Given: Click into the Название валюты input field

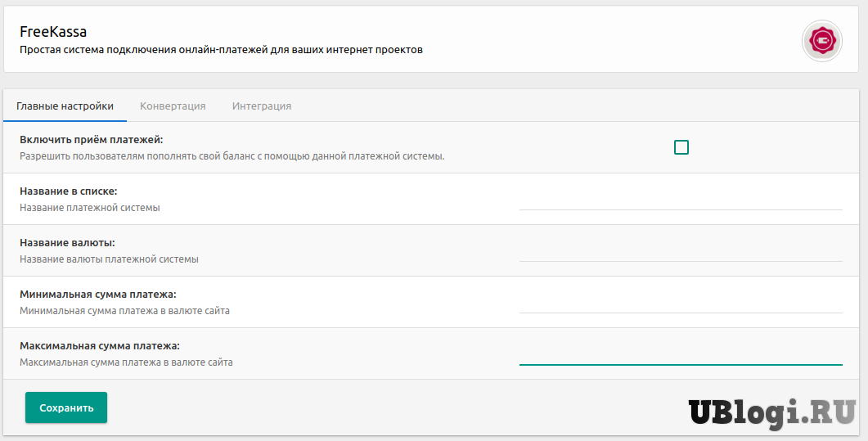Looking at the screenshot, I should point(680,251).
